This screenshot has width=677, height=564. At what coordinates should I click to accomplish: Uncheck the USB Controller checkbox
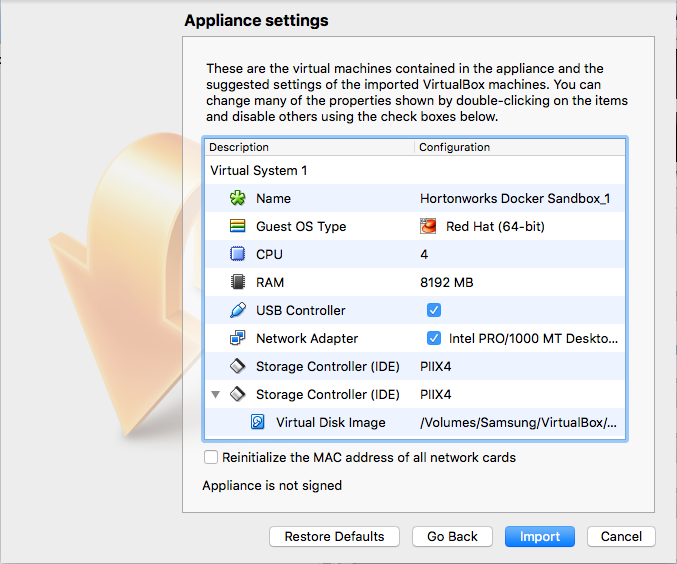point(434,310)
